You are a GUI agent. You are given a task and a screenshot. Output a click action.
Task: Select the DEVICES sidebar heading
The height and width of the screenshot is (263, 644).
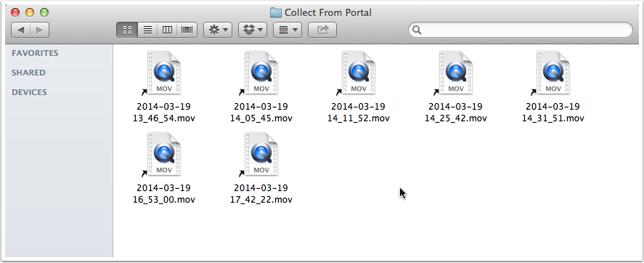coord(29,92)
